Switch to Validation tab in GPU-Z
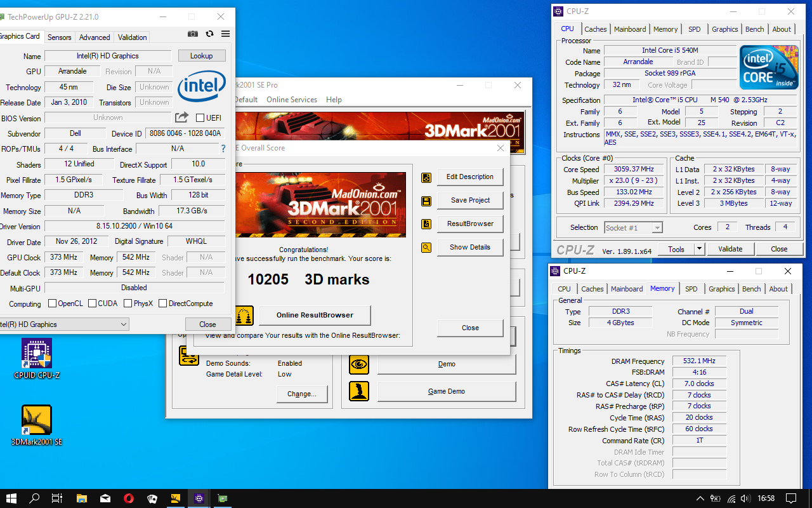Image resolution: width=812 pixels, height=508 pixels. 132,37
